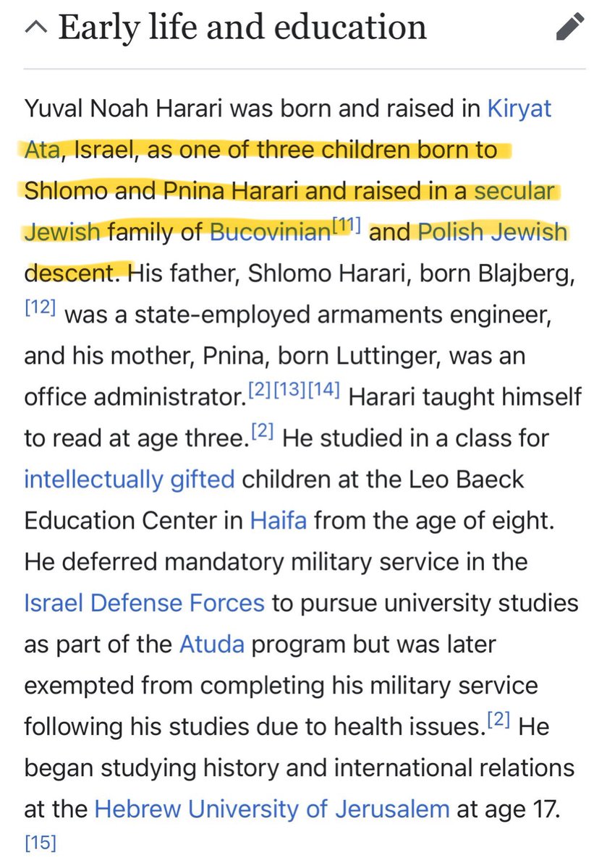Go to the Haifa article
This screenshot has width=607, height=868.
[279, 520]
